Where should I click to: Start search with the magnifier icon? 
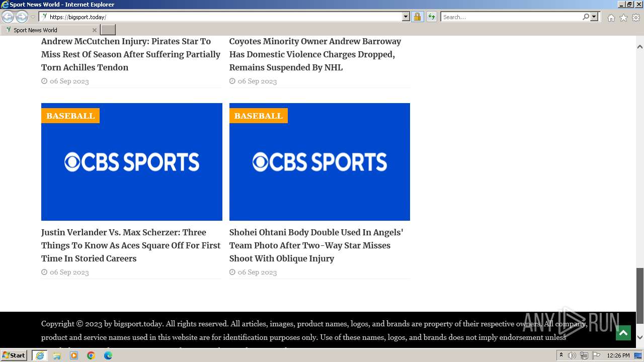(x=586, y=17)
